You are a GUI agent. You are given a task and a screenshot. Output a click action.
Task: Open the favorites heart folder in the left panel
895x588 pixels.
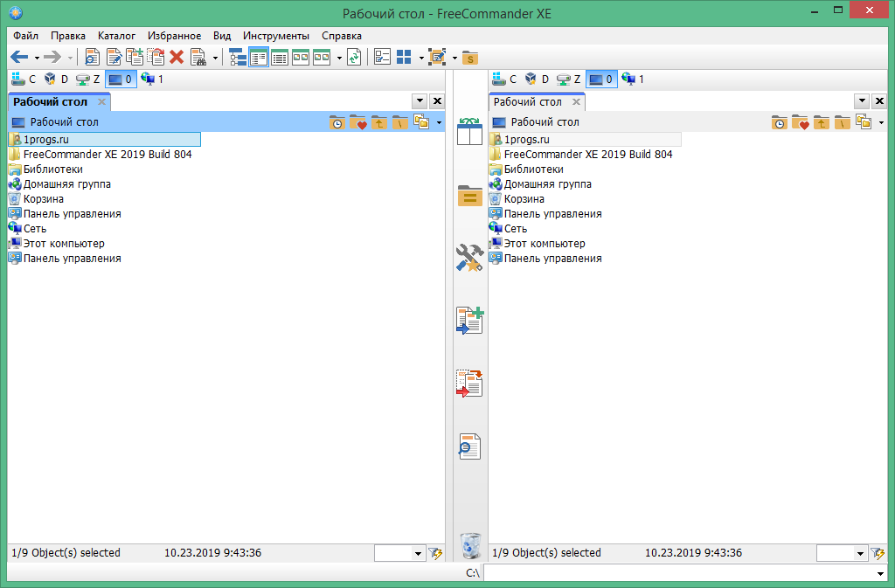(357, 122)
